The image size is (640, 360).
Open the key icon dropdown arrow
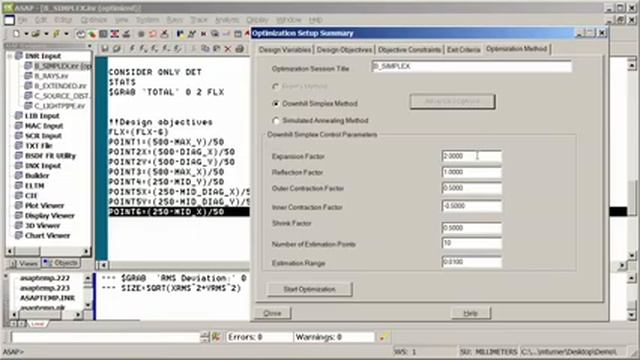[x=66, y=34]
